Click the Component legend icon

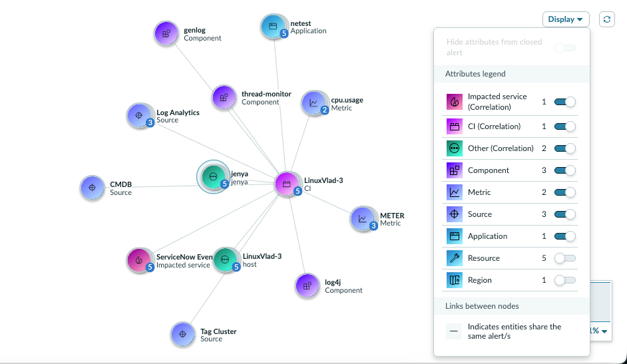coord(454,170)
